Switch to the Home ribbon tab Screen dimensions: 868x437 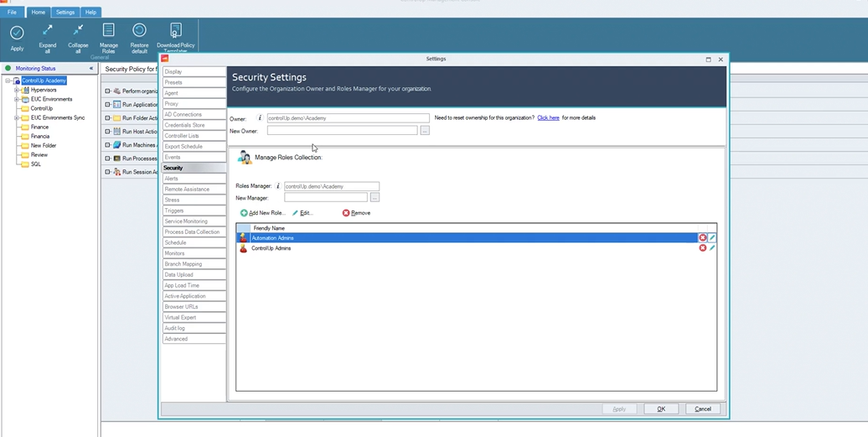tap(39, 13)
